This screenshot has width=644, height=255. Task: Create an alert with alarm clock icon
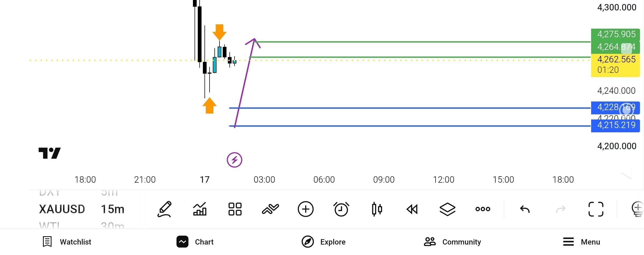click(x=341, y=209)
